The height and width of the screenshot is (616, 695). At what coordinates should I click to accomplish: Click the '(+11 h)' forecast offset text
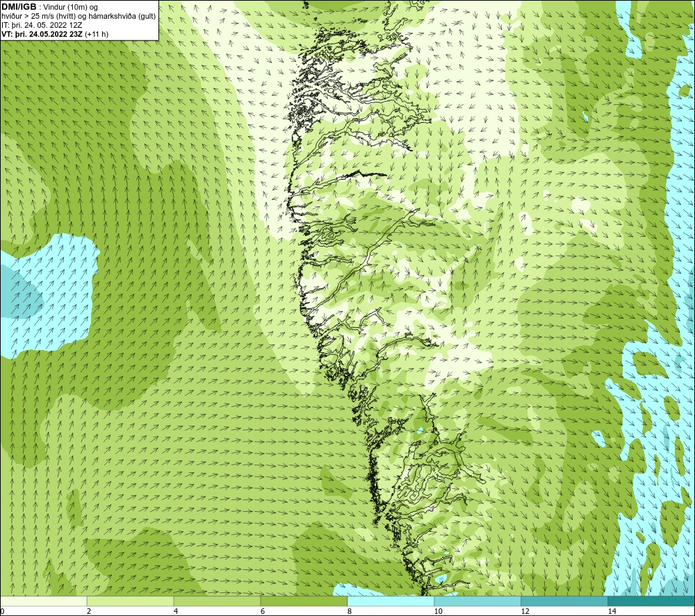97,33
